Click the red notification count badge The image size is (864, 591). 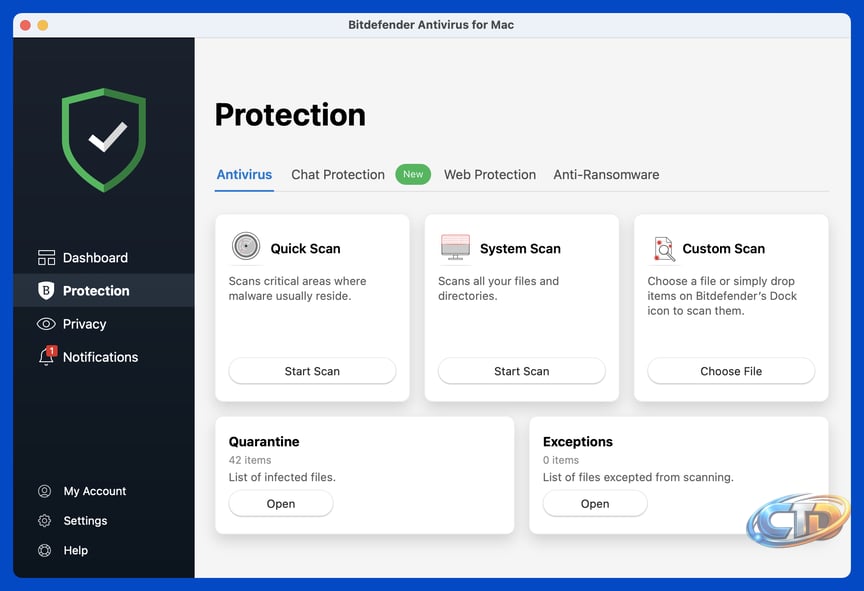click(51, 350)
